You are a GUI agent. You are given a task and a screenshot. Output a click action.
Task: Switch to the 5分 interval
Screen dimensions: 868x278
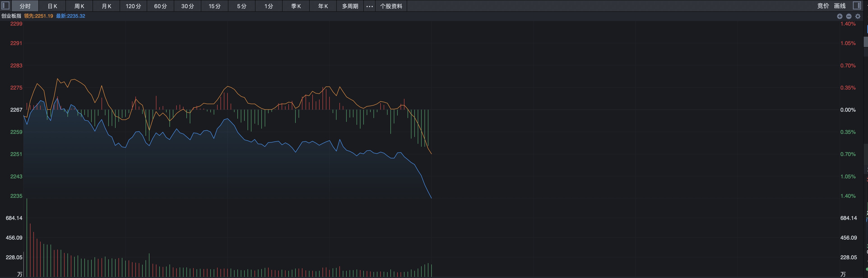click(x=241, y=6)
